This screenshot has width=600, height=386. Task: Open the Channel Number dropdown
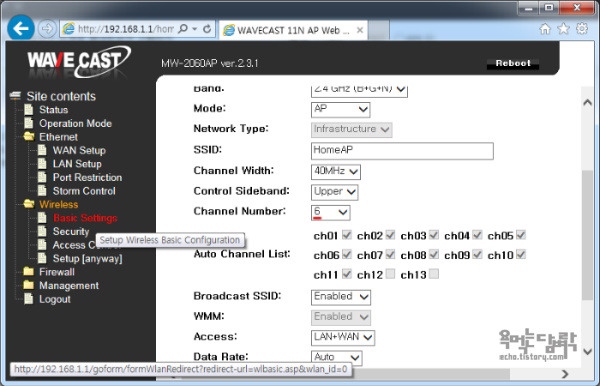331,212
